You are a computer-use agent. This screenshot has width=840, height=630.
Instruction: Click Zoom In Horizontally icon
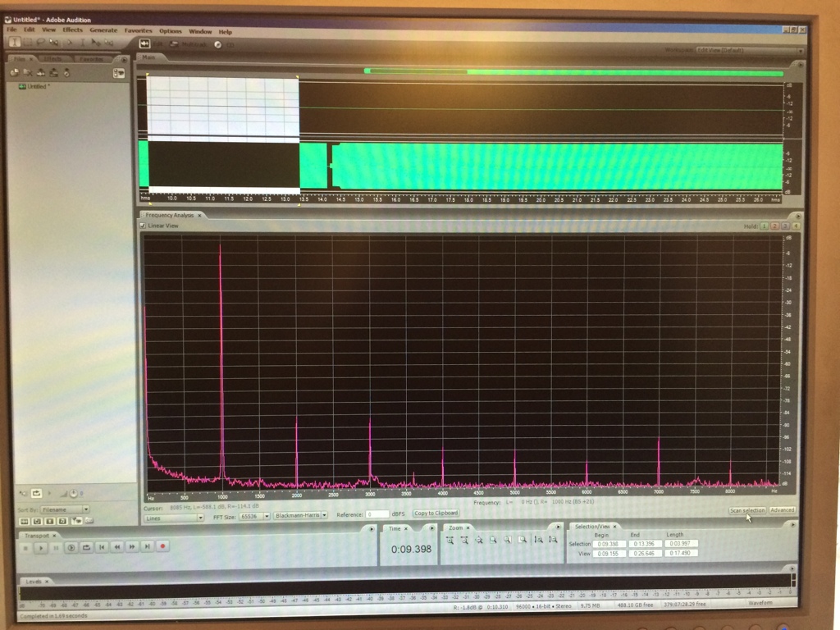(x=450, y=541)
